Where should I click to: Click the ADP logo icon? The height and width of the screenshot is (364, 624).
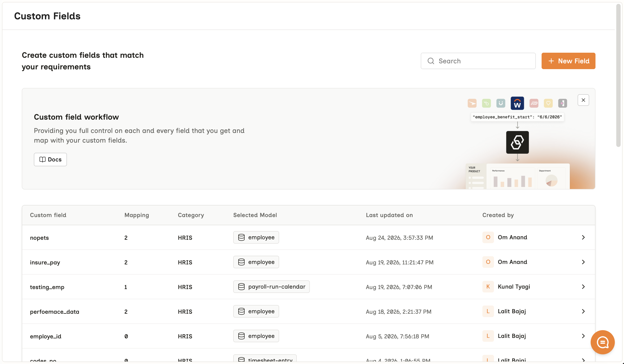click(x=534, y=103)
